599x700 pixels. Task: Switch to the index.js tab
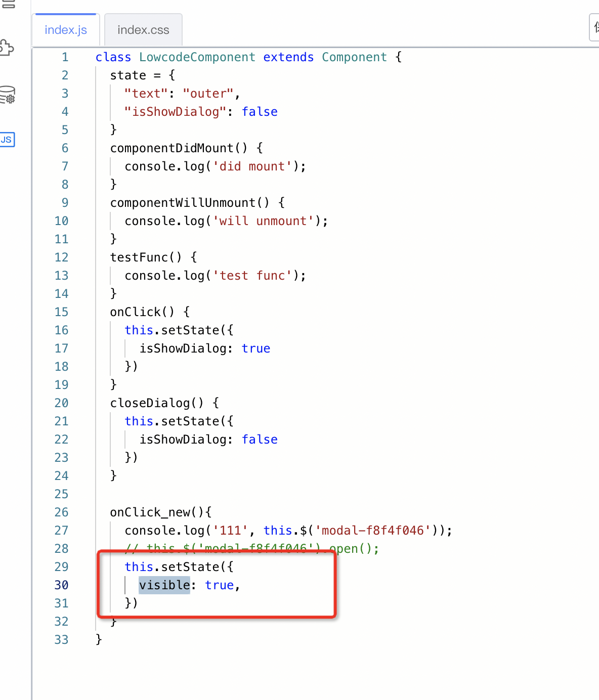[x=65, y=29]
